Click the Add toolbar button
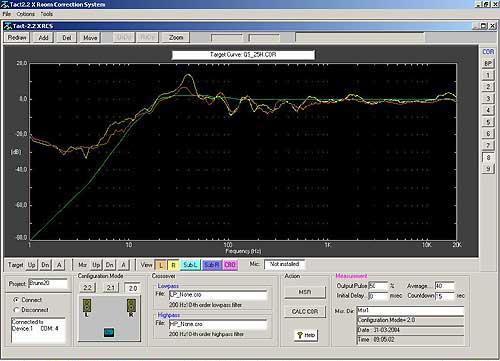The image size is (500, 361). click(44, 38)
